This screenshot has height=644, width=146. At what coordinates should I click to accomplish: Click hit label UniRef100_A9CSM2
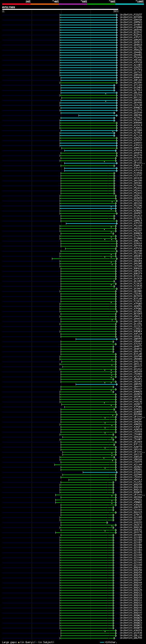131,60
